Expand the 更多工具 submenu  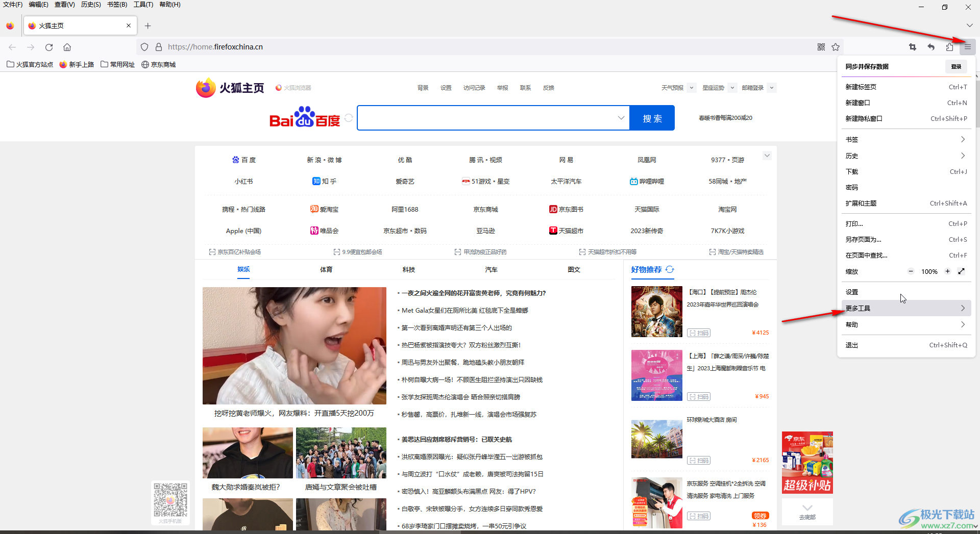906,308
